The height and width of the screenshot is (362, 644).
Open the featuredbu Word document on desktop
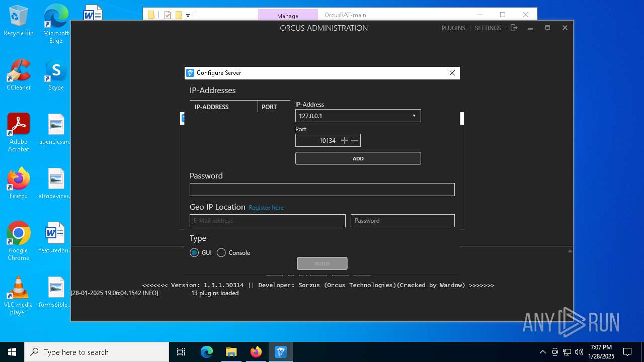coord(56,238)
